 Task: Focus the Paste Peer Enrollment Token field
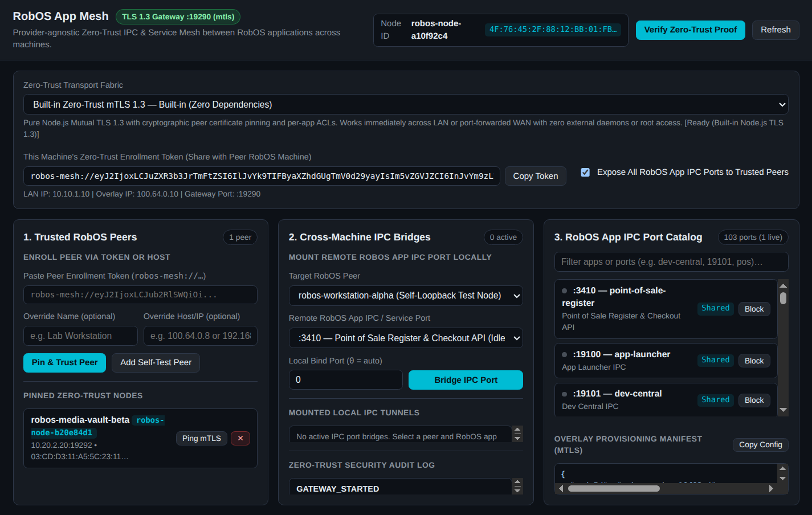tap(140, 295)
